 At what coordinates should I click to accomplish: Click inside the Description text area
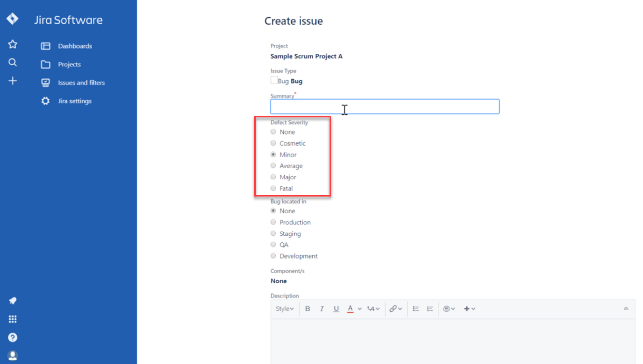click(x=453, y=341)
